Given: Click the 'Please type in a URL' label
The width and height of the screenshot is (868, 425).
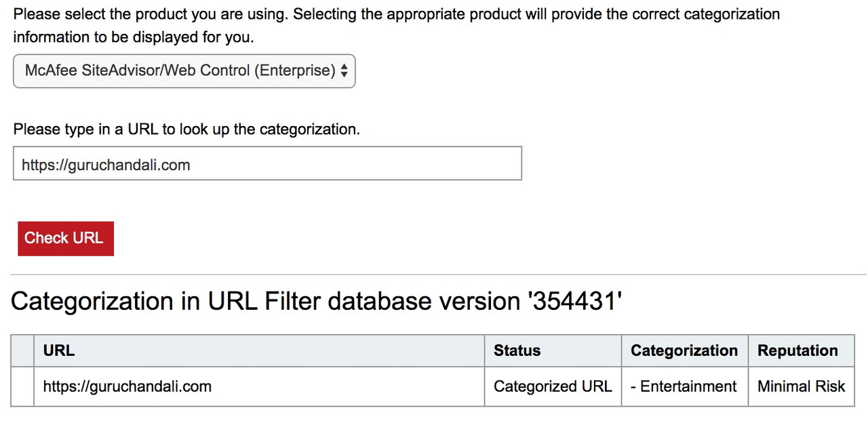Looking at the screenshot, I should coord(186,129).
